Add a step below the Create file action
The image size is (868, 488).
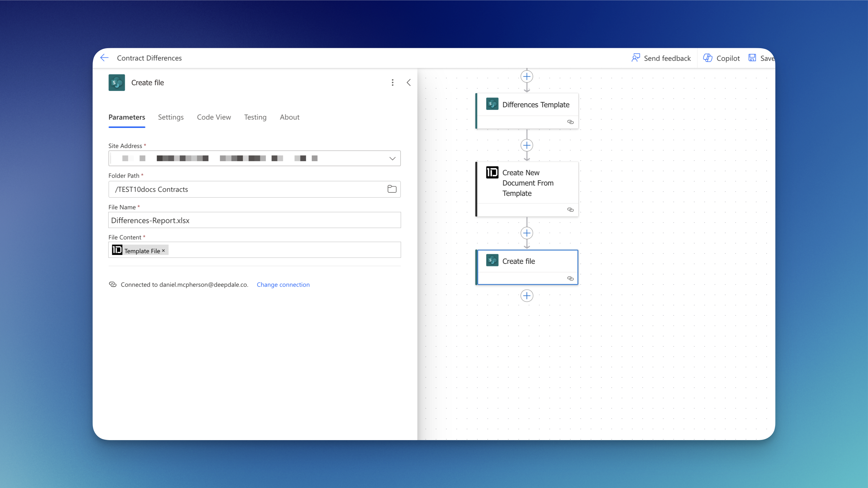tap(527, 296)
